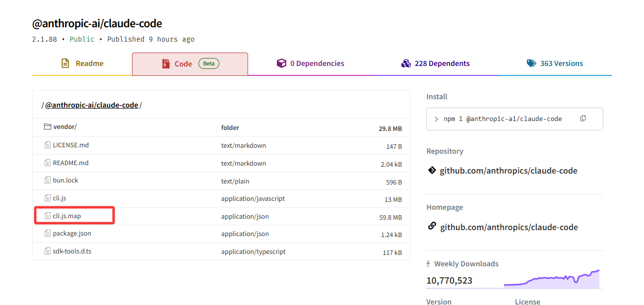Open the README.md file
Image resolution: width=644 pixels, height=305 pixels.
[x=70, y=163]
